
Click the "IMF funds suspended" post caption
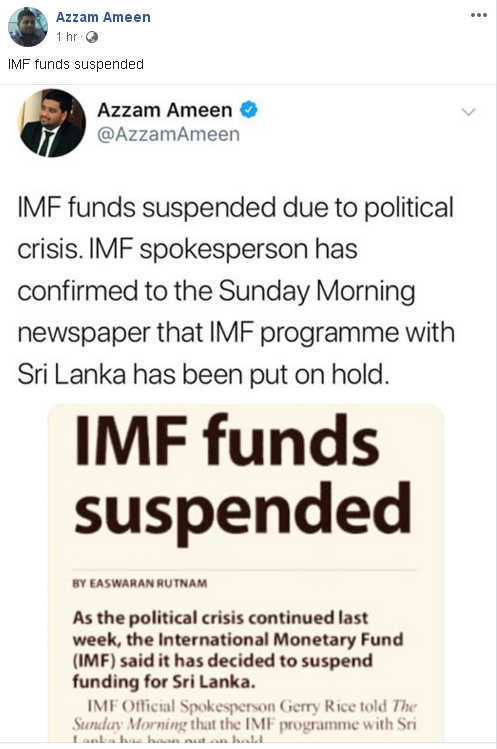pyautogui.click(x=76, y=64)
